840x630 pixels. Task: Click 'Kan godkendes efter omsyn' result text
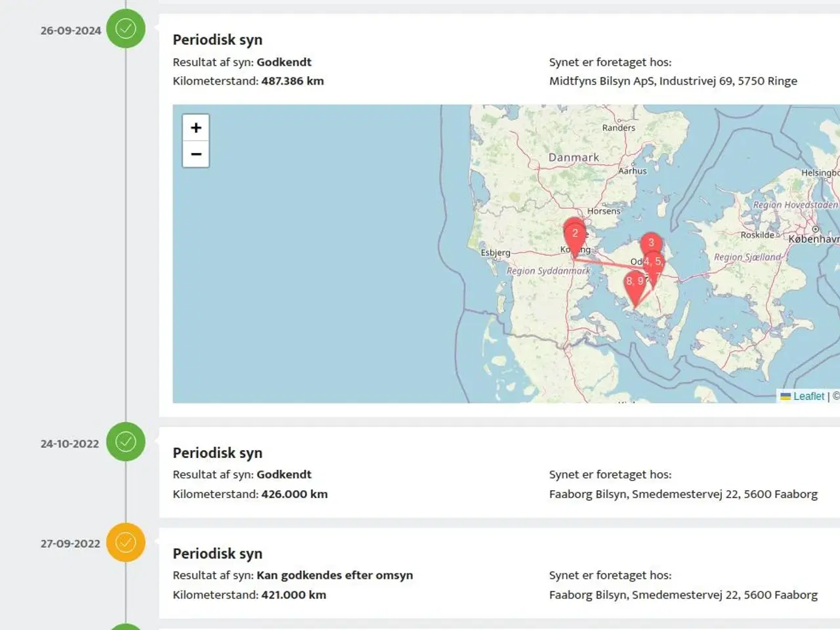pyautogui.click(x=335, y=575)
